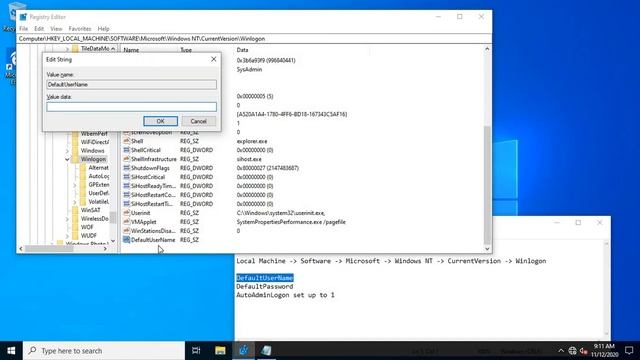Select the SiHostRestartTi... DWORD icon
Screen dimensions: 640x360
[x=127, y=204]
